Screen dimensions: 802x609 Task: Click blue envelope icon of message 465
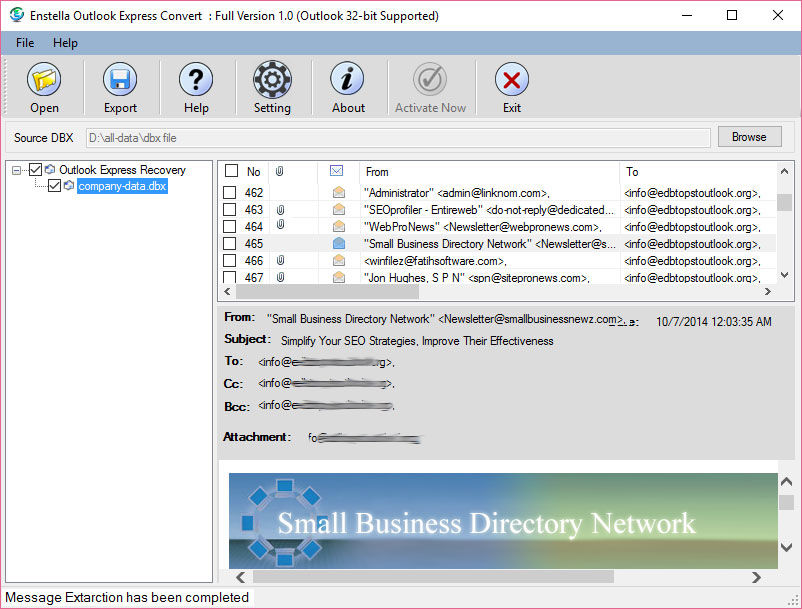point(339,243)
